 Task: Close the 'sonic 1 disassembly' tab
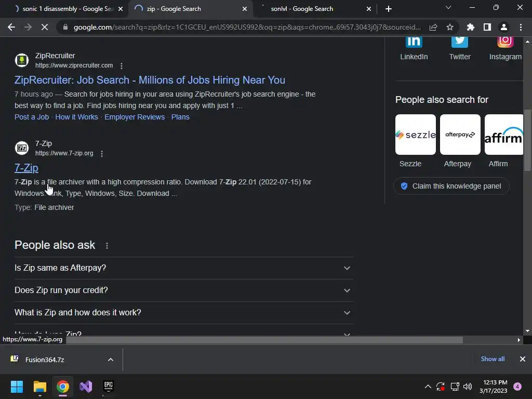click(121, 9)
